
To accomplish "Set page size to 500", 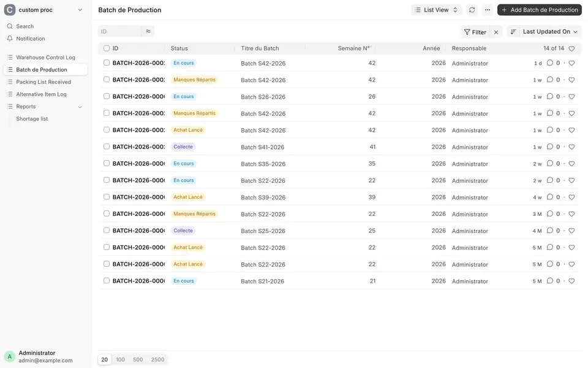I will tap(138, 359).
